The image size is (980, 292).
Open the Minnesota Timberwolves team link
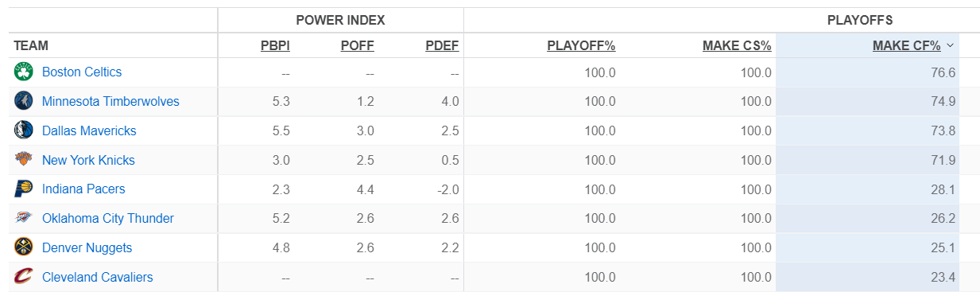click(110, 101)
